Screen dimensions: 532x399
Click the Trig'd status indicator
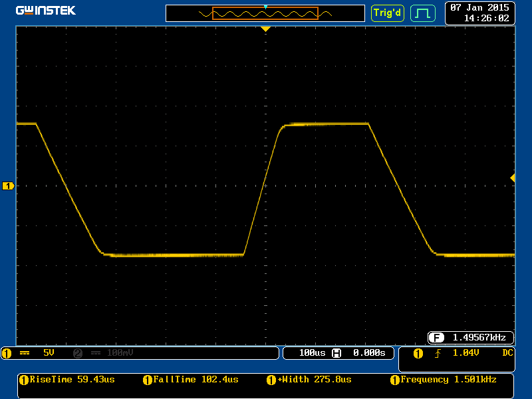[387, 13]
